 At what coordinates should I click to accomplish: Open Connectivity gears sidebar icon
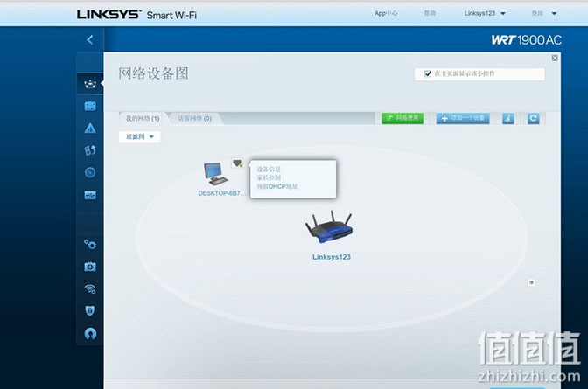point(90,245)
